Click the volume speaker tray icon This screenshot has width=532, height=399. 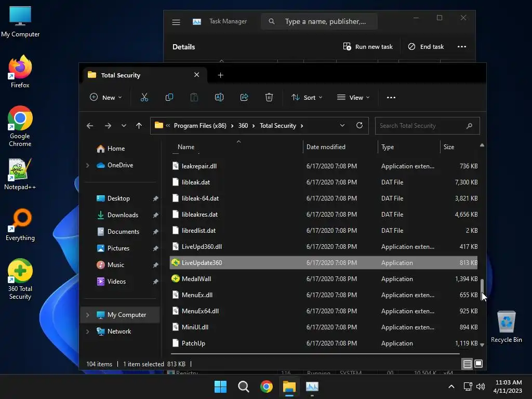(481, 387)
